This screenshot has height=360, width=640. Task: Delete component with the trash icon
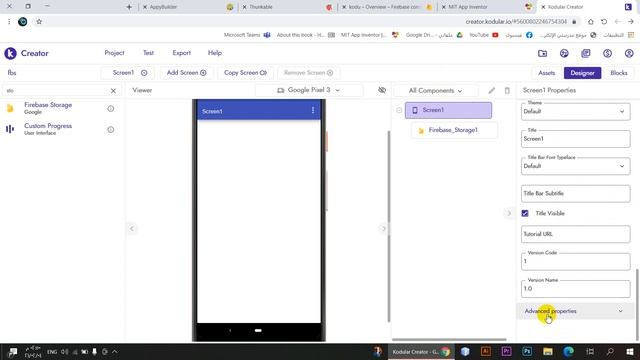pos(507,90)
